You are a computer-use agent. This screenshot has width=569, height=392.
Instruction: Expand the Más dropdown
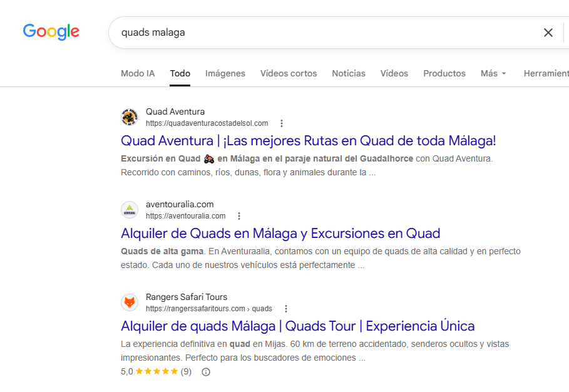(493, 73)
